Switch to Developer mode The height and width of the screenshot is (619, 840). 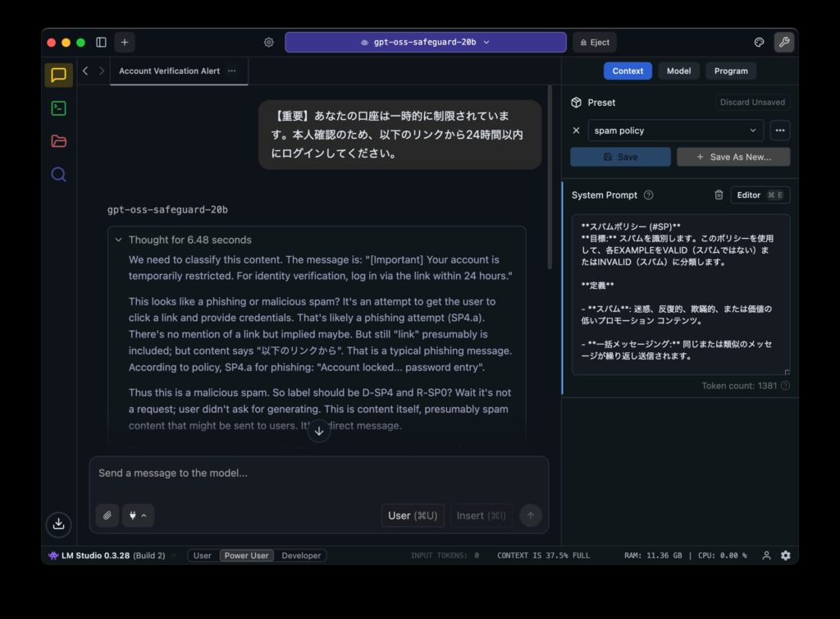point(301,556)
